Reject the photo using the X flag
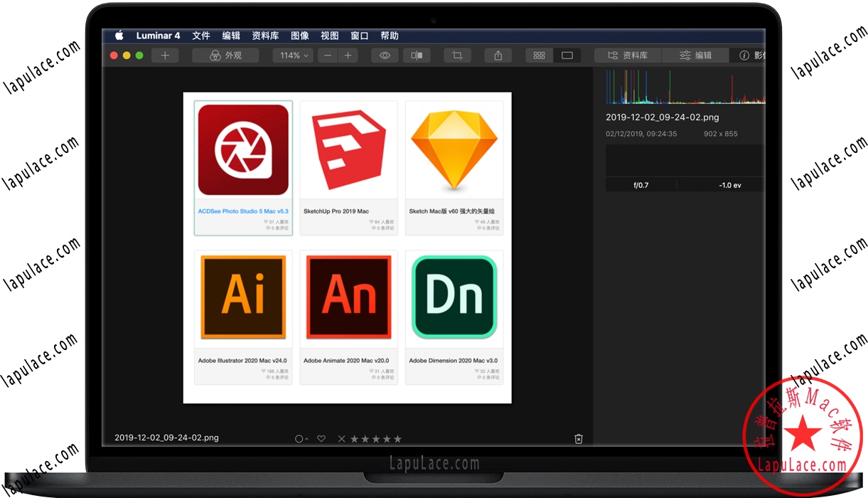Screen dimensions: 868x498 [x=341, y=438]
